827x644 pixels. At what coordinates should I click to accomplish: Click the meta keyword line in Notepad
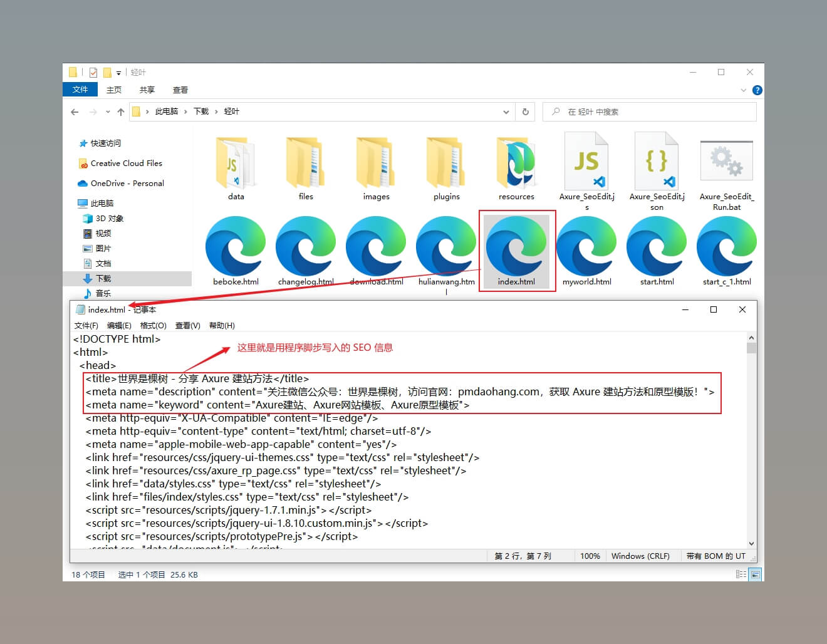click(x=278, y=405)
